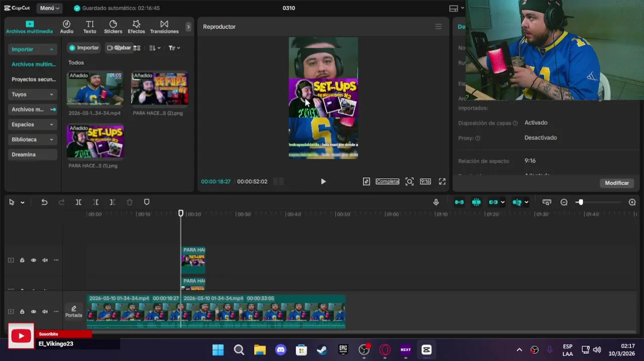Image resolution: width=644 pixels, height=361 pixels.
Task: Open the Stickers panel
Action: (x=113, y=27)
